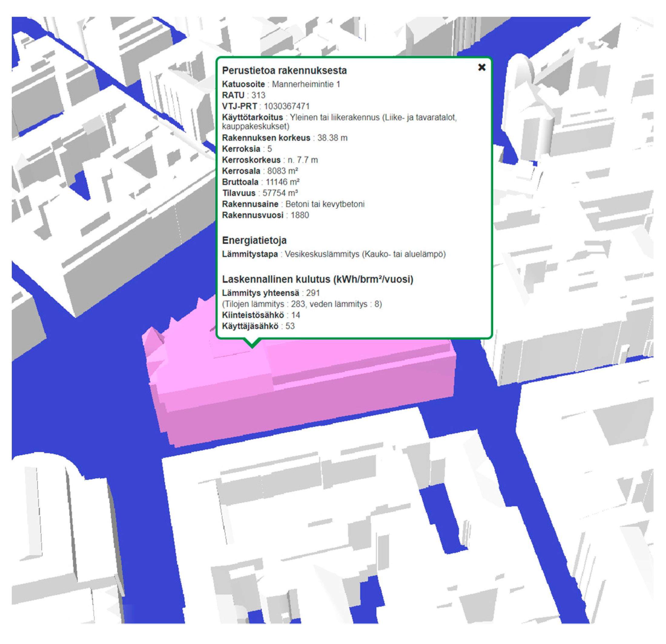Click the Käyttäjäsähkö label
The image size is (666, 644).
(x=250, y=326)
